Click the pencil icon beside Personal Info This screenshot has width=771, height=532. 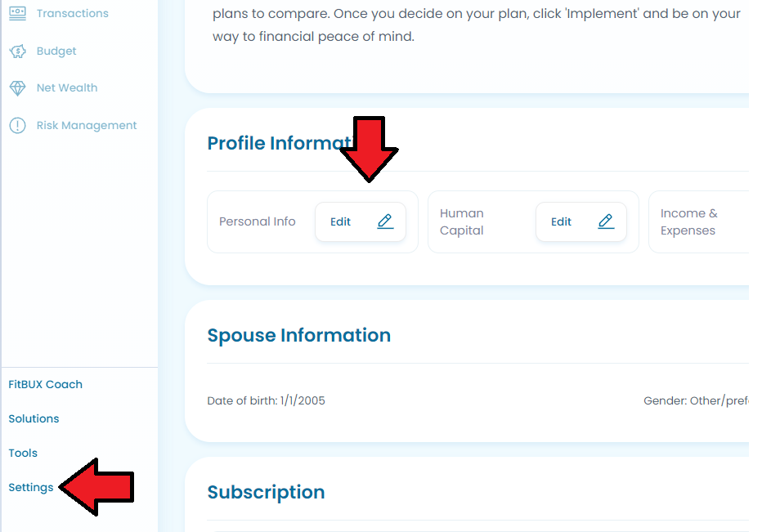pos(385,221)
